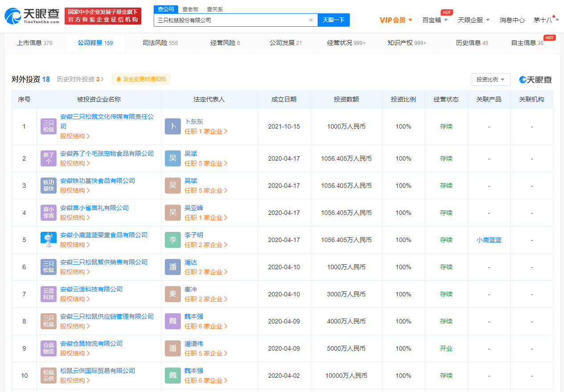Image resolution: width=564 pixels, height=392 pixels.
Task: Open the 经营风险 tab
Action: pos(225,43)
